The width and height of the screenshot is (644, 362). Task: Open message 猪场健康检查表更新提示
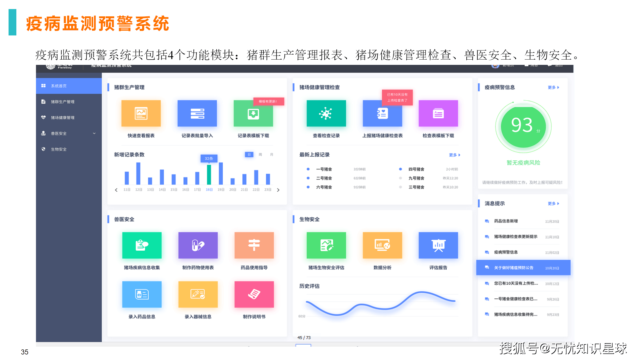tap(522, 237)
